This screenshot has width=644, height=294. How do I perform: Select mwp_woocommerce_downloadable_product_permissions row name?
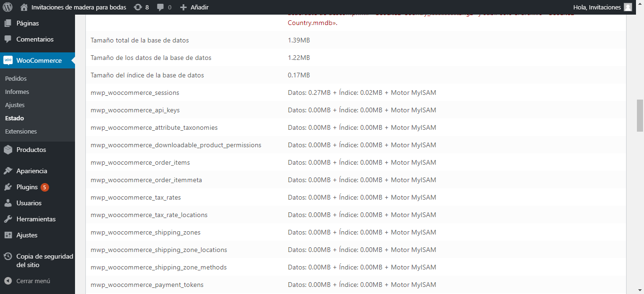click(176, 145)
